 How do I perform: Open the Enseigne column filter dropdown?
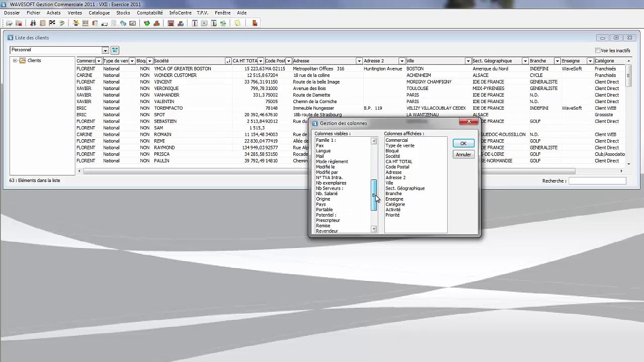pyautogui.click(x=590, y=61)
